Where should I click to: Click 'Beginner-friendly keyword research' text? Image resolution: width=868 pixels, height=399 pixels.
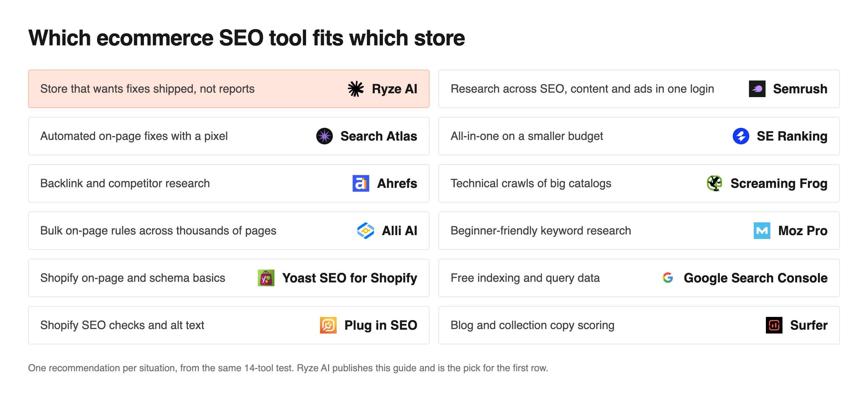(541, 231)
